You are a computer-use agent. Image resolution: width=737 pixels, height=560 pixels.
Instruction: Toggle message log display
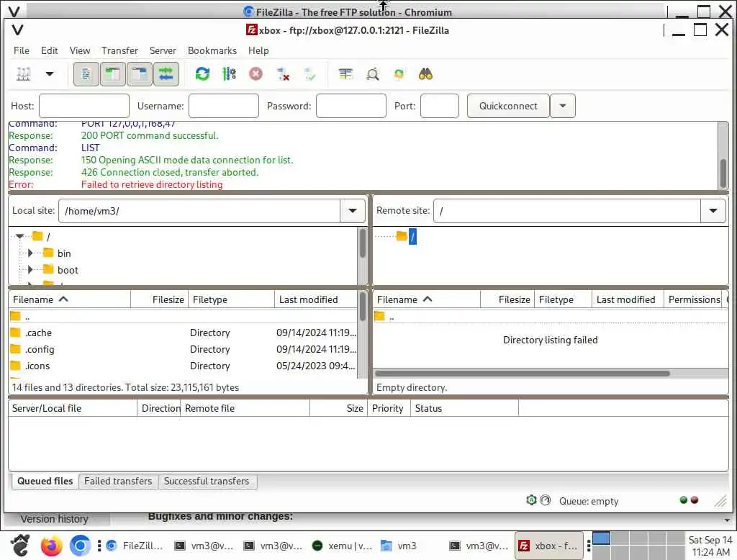86,74
